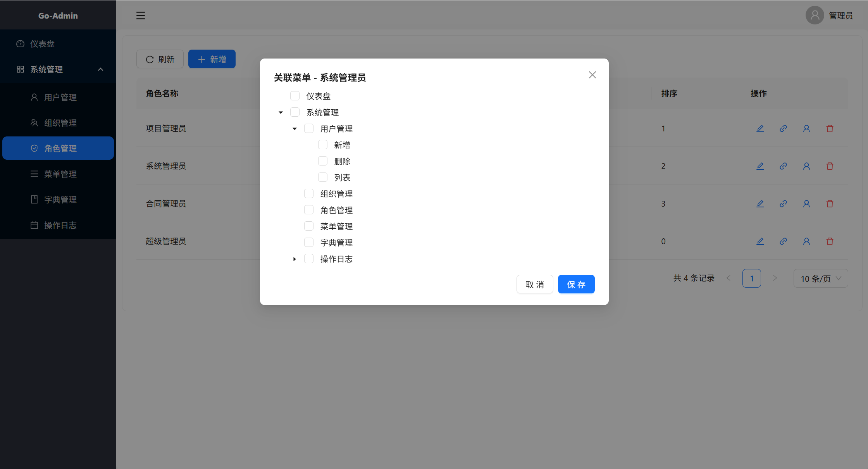Click the 取消 button
This screenshot has width=868, height=469.
(534, 285)
